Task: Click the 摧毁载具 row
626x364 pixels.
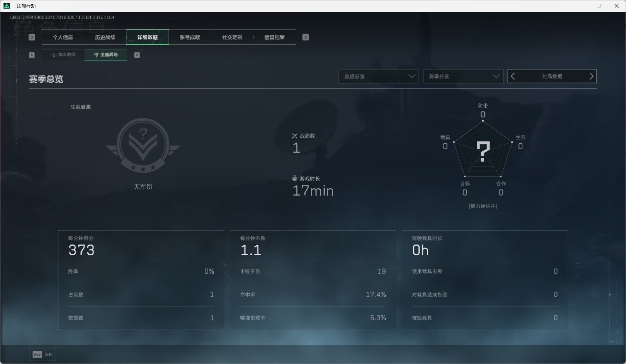Action: [x=485, y=318]
